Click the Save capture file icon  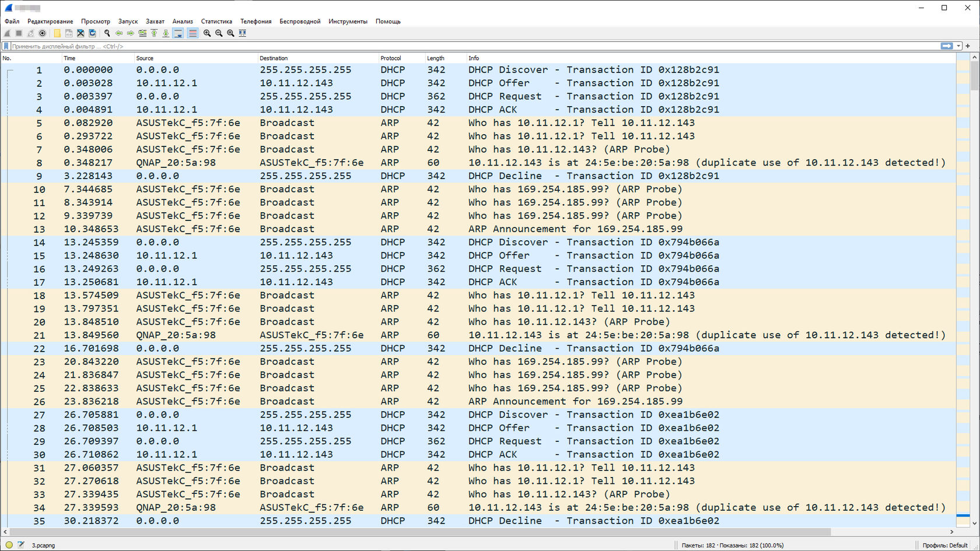tap(69, 33)
